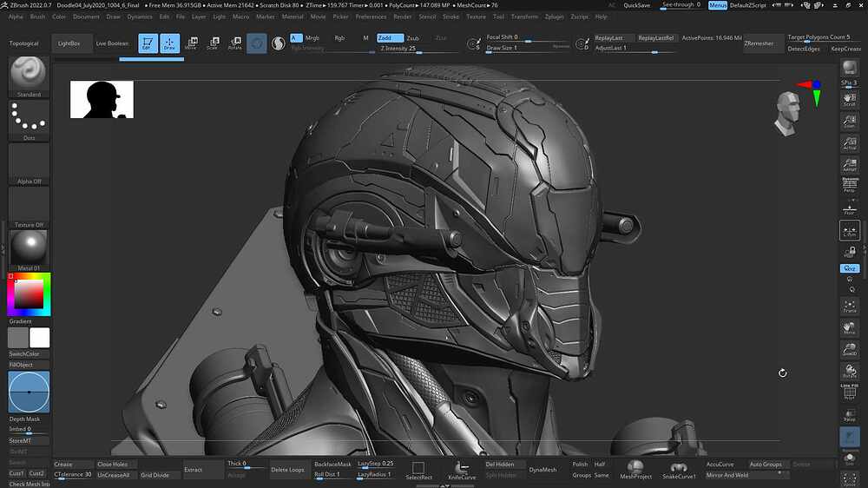Click the Zoom canvas icon

849,122
